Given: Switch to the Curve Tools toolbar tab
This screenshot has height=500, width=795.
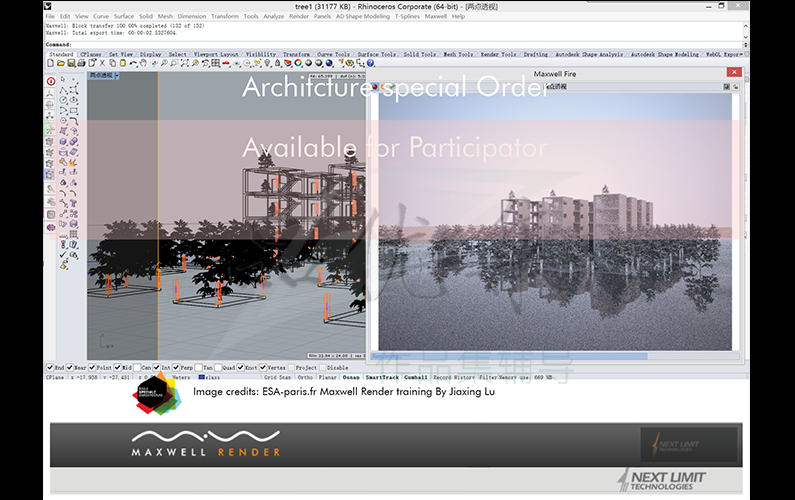Looking at the screenshot, I should tap(333, 54).
